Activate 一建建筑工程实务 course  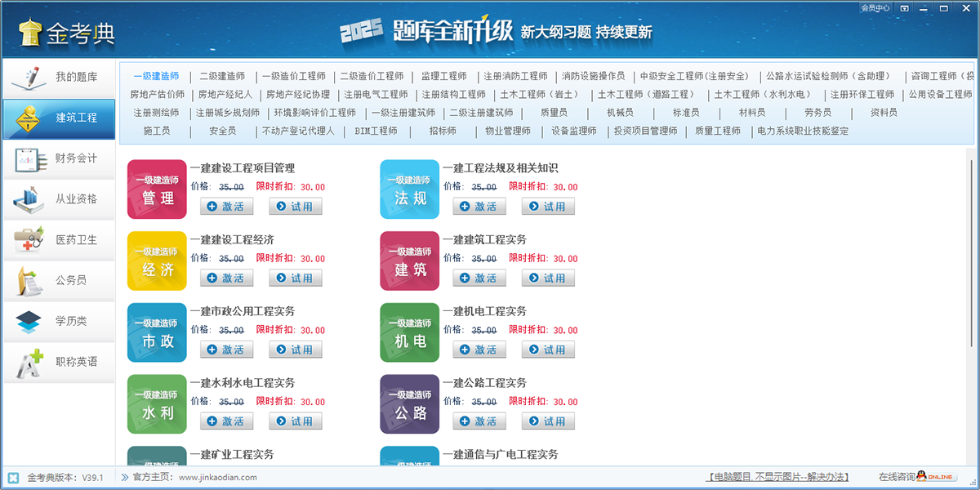point(479,278)
